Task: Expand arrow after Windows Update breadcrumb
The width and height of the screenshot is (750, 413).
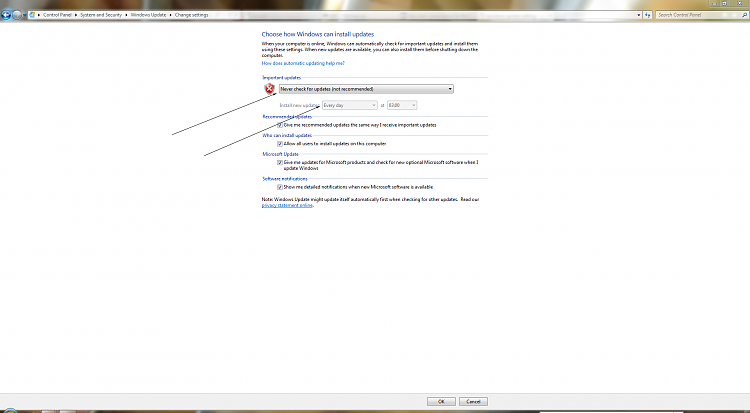Action: tap(170, 15)
